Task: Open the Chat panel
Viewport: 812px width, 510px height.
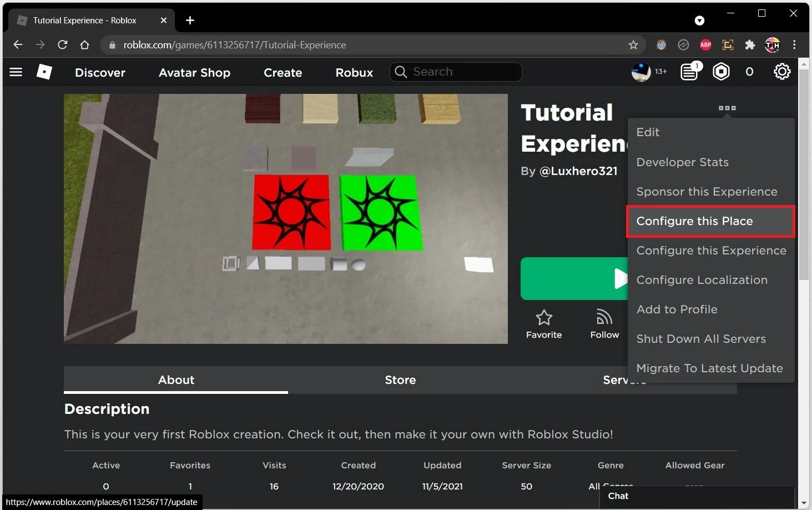Action: (x=697, y=497)
